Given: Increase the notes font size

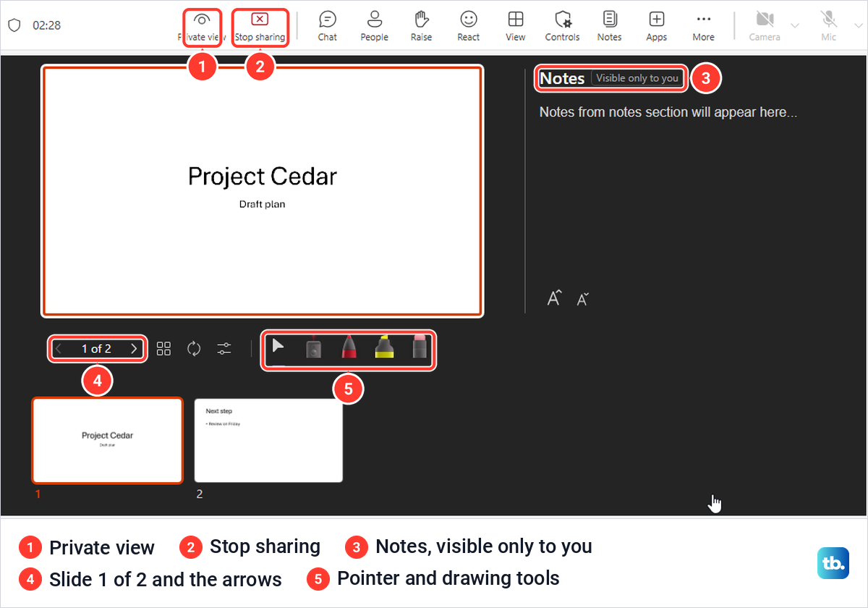Looking at the screenshot, I should (554, 298).
